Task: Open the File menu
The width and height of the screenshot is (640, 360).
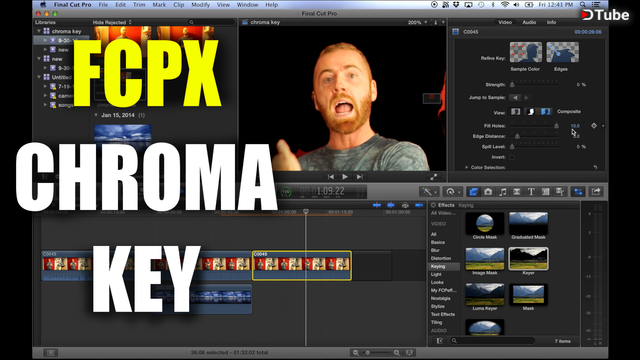Action: coord(103,5)
